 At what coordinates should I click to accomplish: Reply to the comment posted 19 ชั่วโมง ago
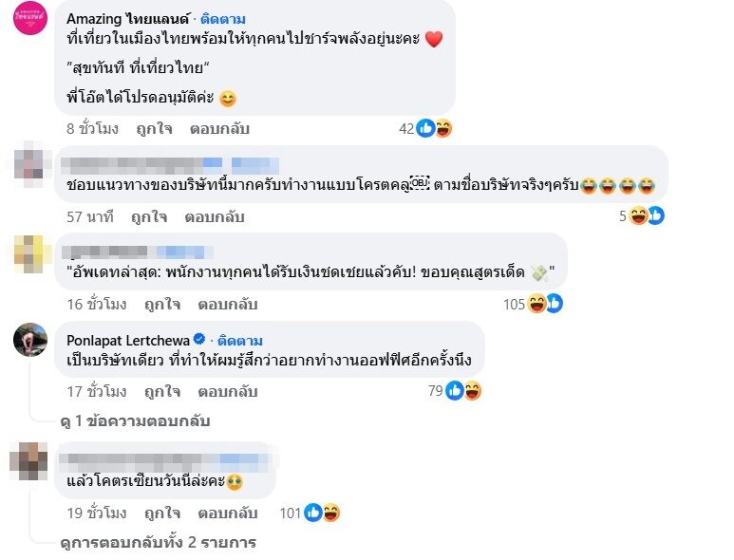pos(228,513)
